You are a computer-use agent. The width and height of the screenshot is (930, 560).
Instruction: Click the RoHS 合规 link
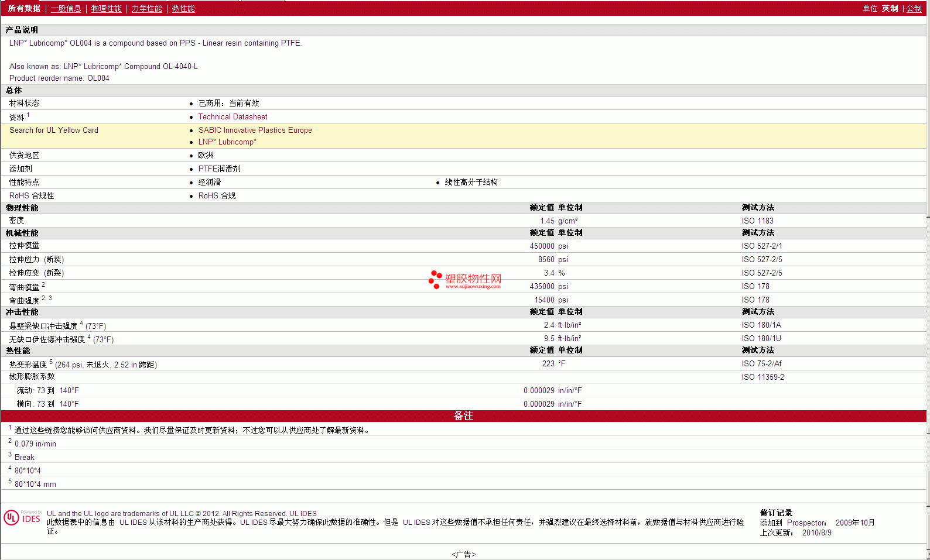[217, 195]
